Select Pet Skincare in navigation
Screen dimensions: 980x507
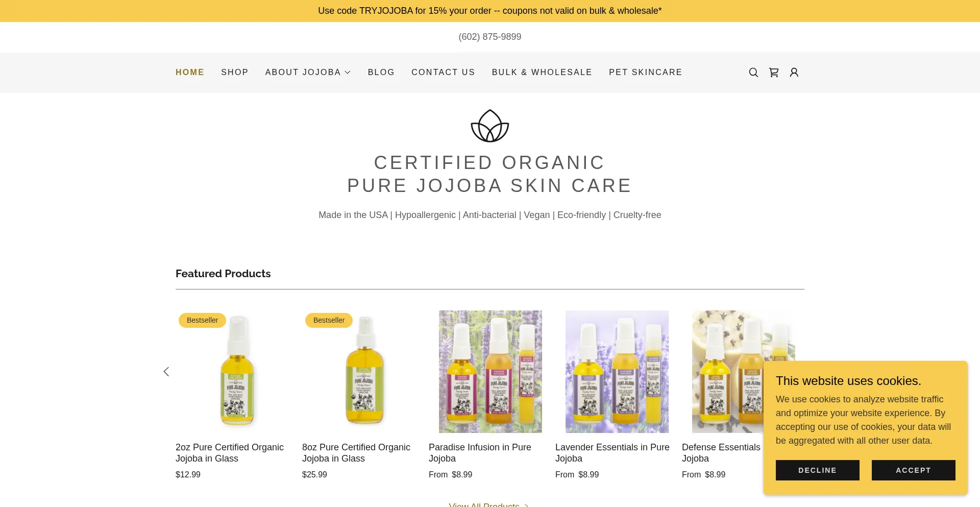click(x=646, y=73)
